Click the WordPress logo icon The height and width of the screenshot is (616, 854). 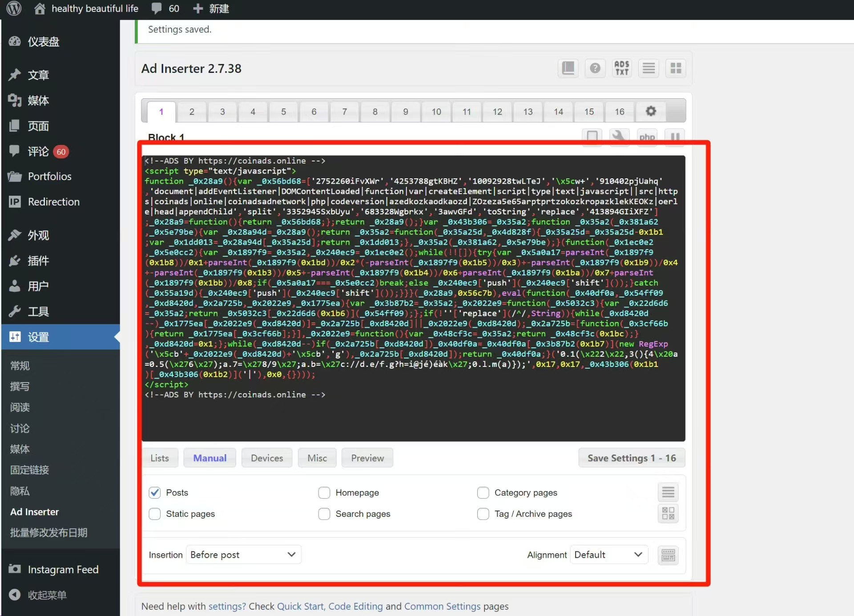(14, 8)
